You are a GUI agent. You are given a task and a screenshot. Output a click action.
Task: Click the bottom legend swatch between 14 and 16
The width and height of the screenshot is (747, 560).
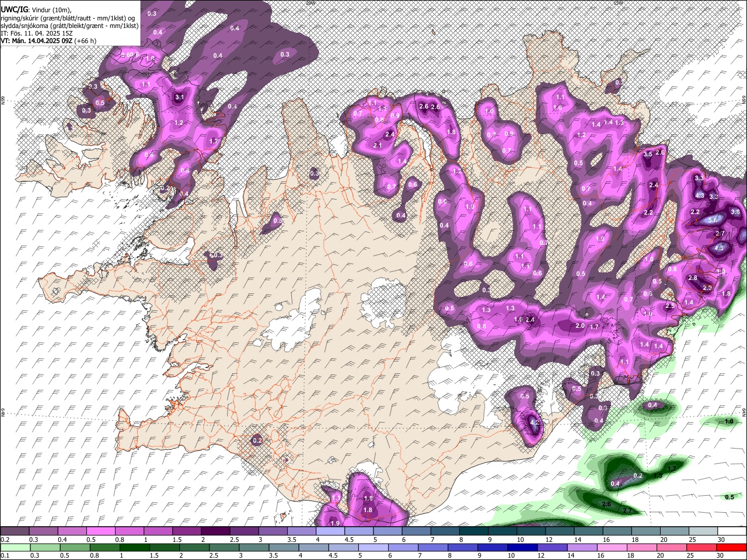pos(583,547)
